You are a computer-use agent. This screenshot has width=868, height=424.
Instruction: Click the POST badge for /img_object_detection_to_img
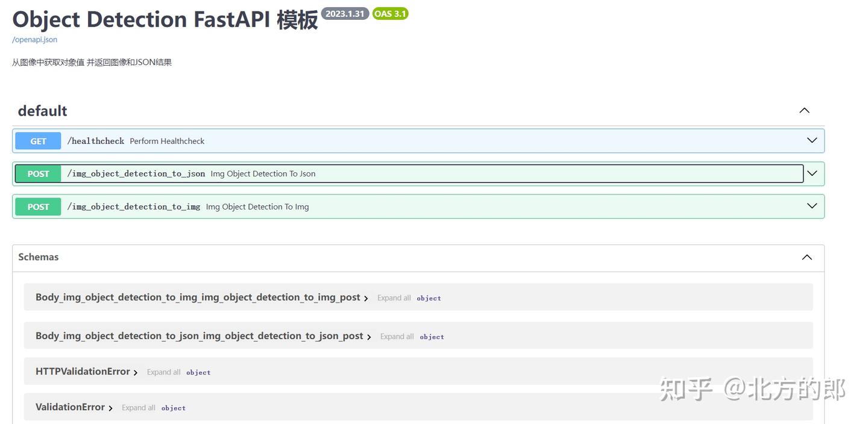point(38,206)
